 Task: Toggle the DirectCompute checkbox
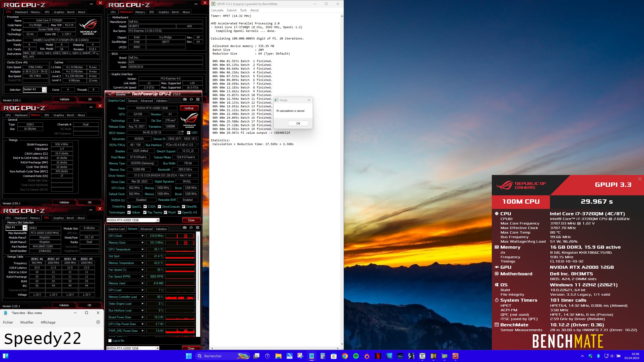pos(159,207)
